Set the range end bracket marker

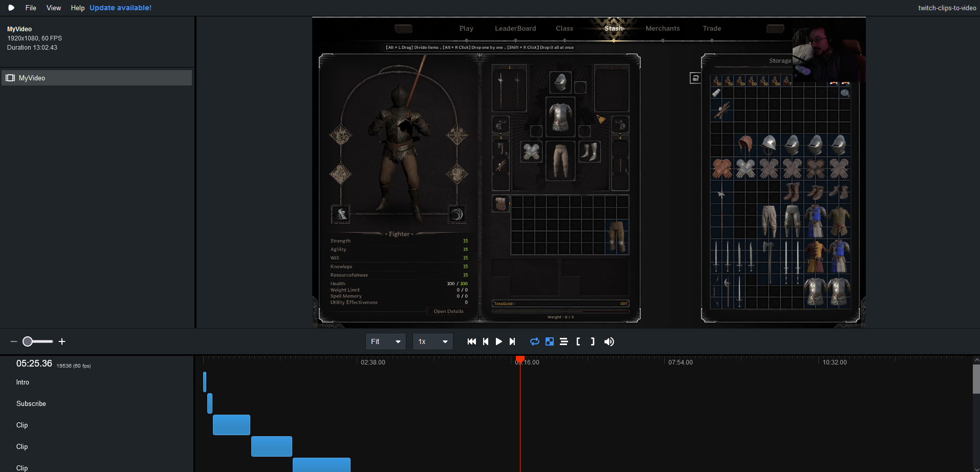[593, 341]
